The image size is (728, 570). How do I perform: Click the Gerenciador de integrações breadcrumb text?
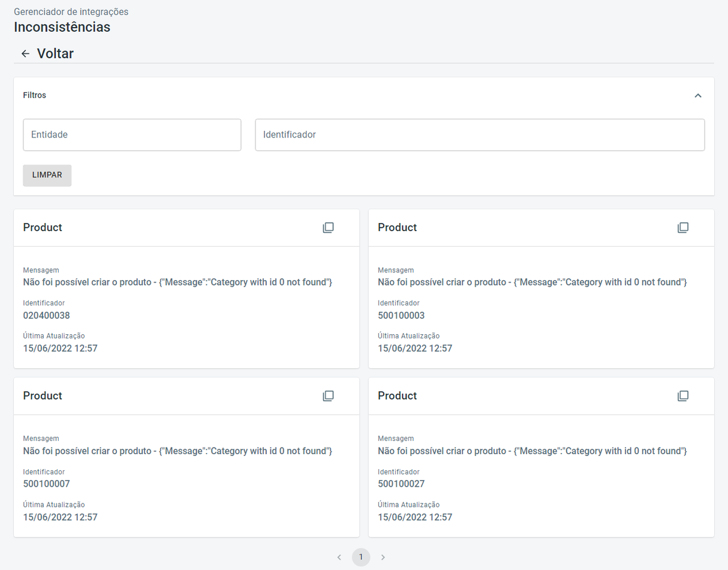[71, 12]
